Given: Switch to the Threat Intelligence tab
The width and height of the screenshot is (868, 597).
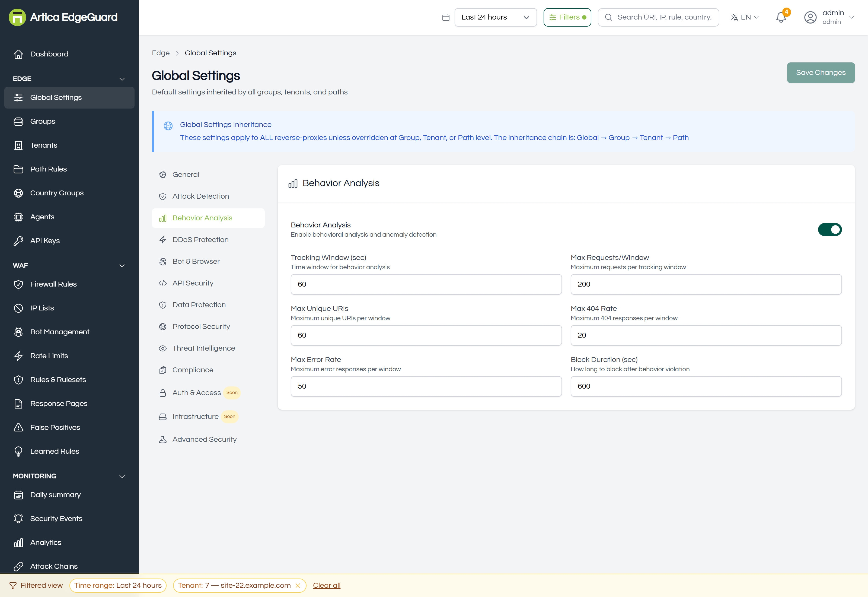Looking at the screenshot, I should 208,348.
